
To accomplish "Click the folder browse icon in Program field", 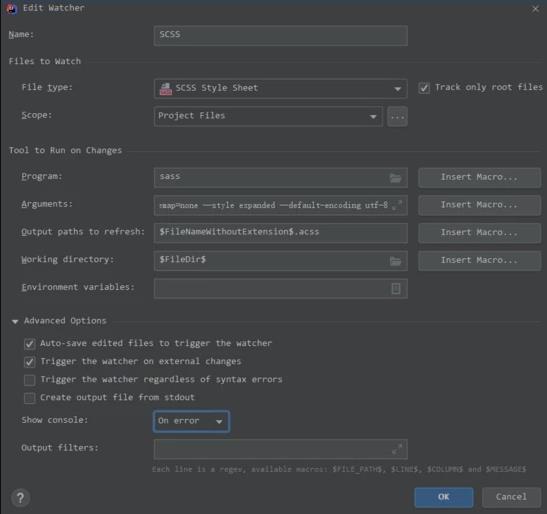I will pyautogui.click(x=395, y=178).
